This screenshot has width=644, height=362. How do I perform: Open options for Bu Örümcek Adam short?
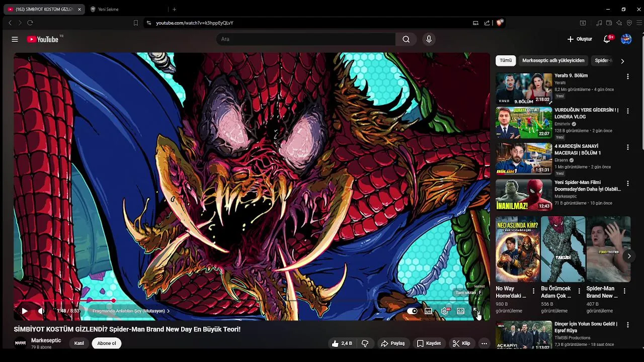pyautogui.click(x=579, y=291)
